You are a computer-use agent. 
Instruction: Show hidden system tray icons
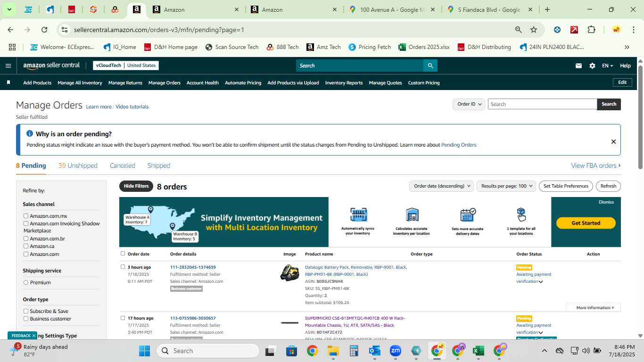click(x=544, y=351)
